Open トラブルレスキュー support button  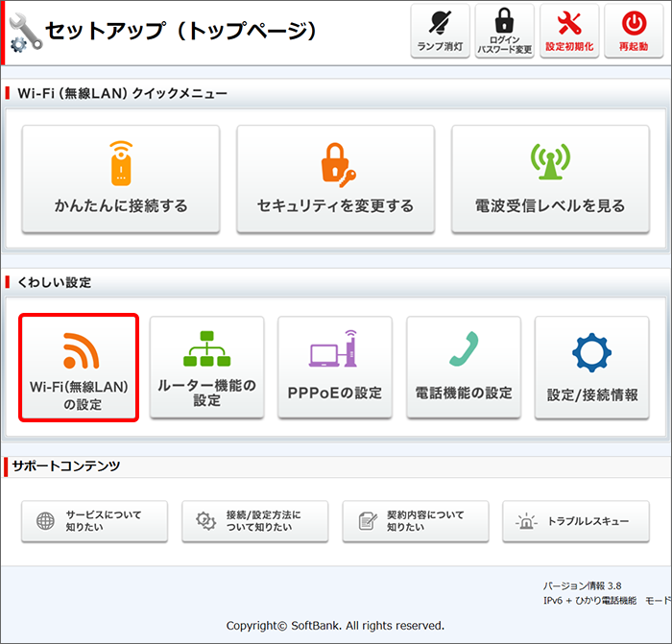(x=576, y=521)
